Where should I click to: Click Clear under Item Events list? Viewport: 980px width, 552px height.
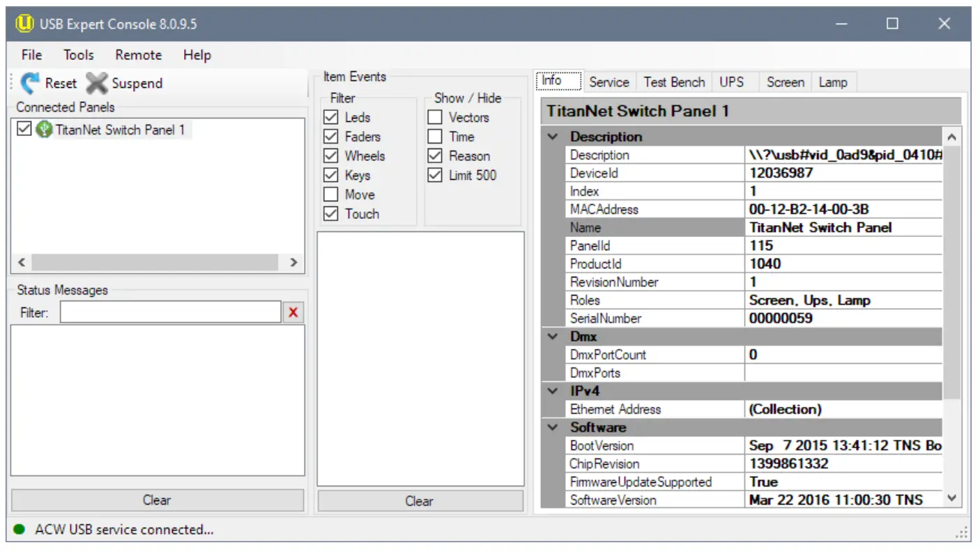pyautogui.click(x=420, y=501)
